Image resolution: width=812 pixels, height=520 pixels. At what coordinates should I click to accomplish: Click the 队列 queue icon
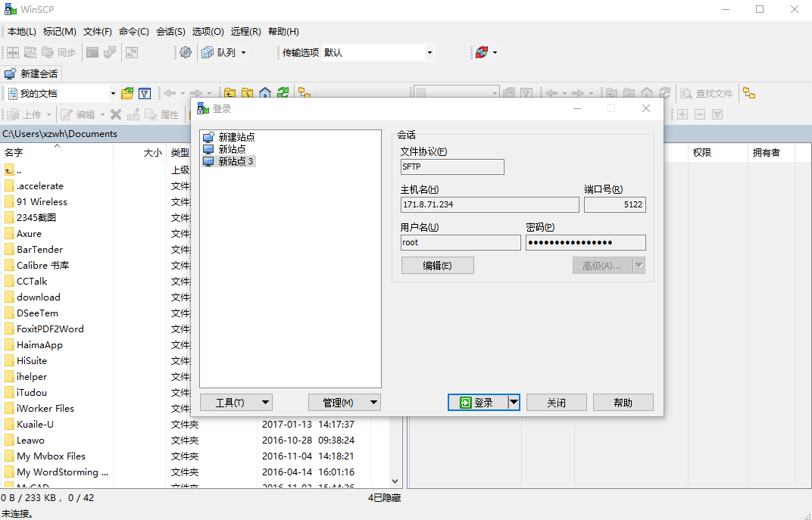click(x=219, y=52)
